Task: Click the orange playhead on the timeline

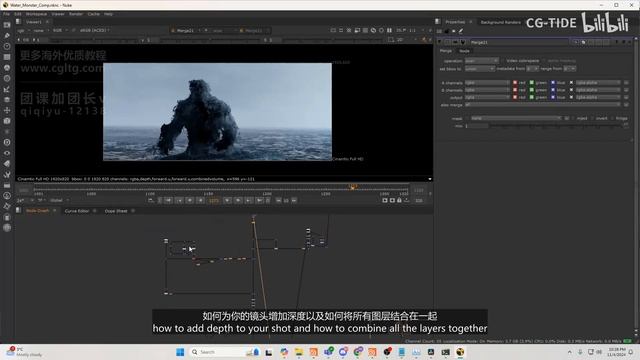Action: [353, 187]
